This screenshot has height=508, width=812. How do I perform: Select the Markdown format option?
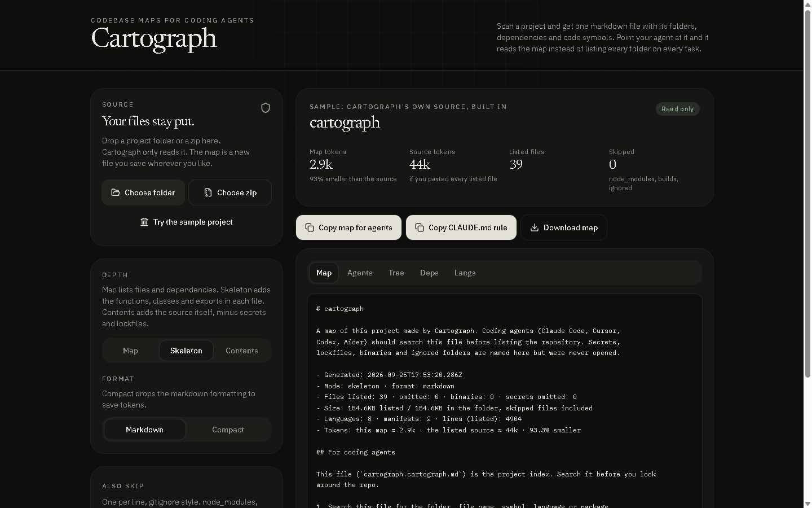coord(145,430)
